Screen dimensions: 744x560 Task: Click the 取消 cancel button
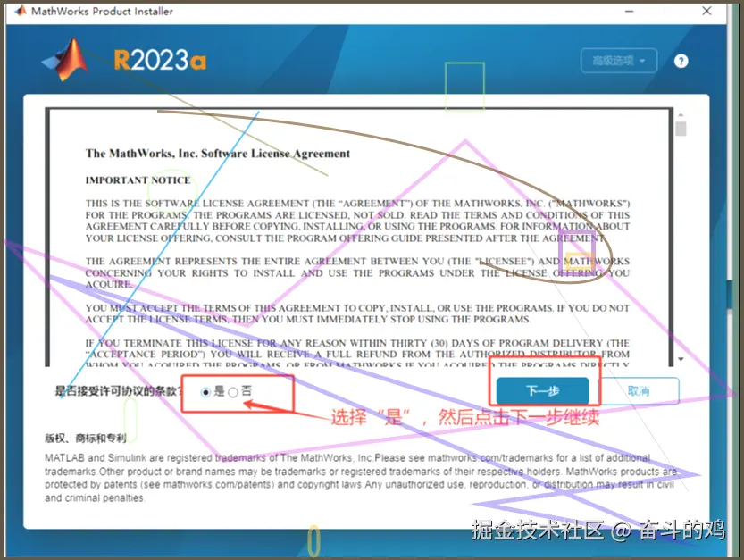click(x=639, y=391)
